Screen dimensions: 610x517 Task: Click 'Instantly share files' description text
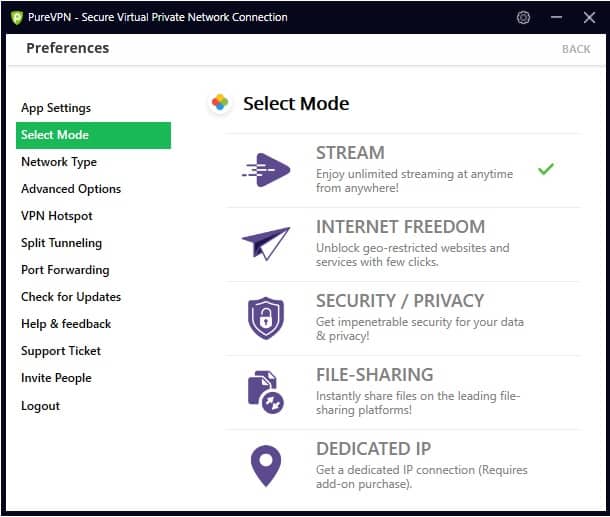[418, 403]
